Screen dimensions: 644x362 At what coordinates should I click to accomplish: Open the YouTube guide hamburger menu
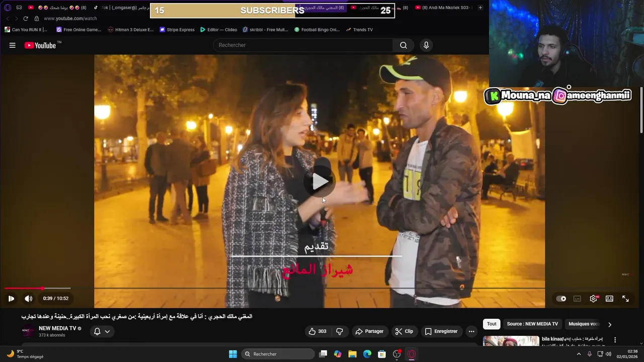click(12, 45)
